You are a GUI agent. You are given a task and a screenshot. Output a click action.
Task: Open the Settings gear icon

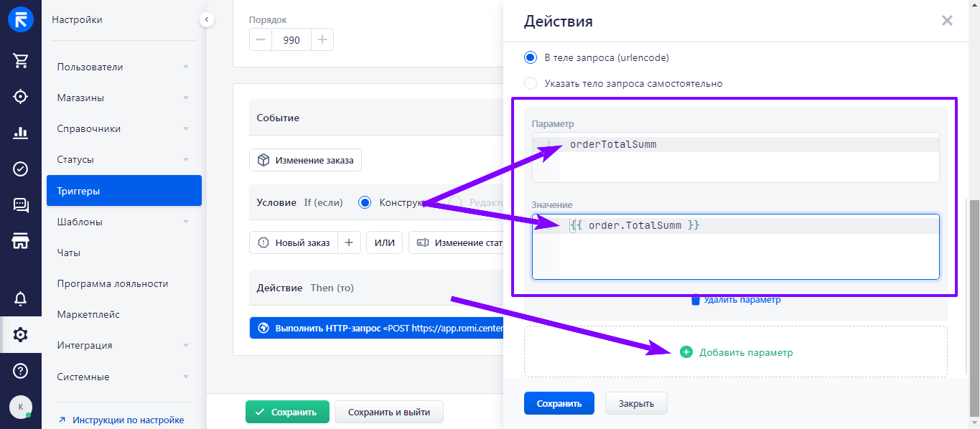click(x=20, y=334)
